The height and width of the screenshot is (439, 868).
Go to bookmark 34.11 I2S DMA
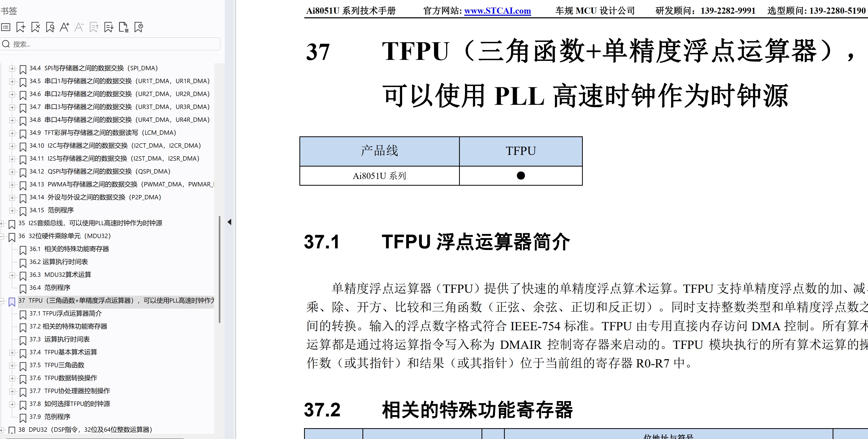pos(114,158)
